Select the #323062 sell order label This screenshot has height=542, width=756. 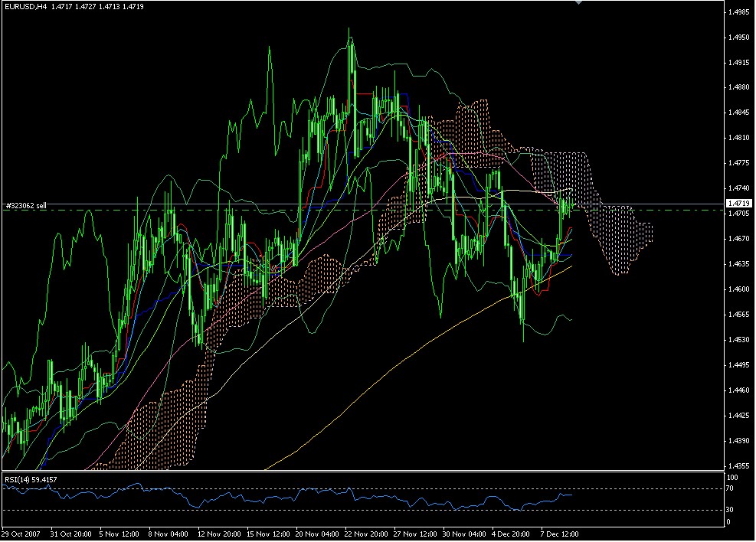tap(26, 206)
